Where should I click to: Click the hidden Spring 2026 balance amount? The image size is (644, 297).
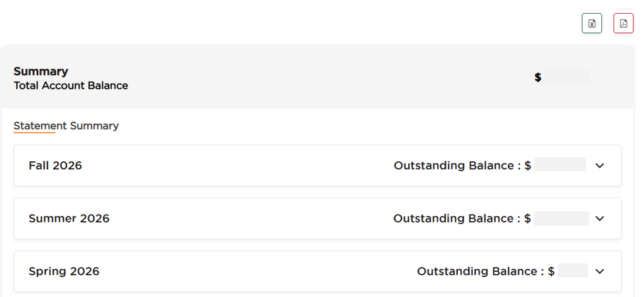[572, 270]
